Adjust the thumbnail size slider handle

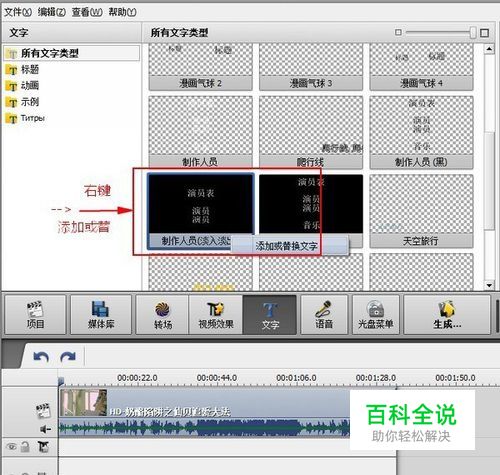473,33
